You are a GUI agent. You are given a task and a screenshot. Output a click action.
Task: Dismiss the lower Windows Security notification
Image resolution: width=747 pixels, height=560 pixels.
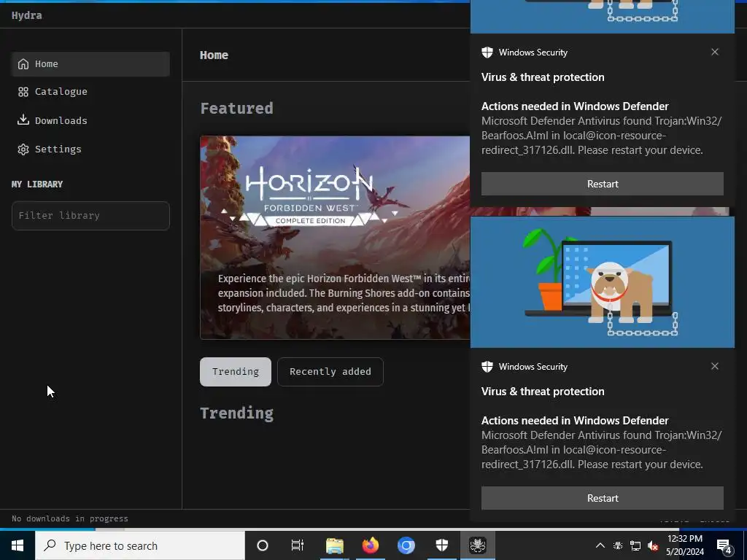(x=715, y=366)
